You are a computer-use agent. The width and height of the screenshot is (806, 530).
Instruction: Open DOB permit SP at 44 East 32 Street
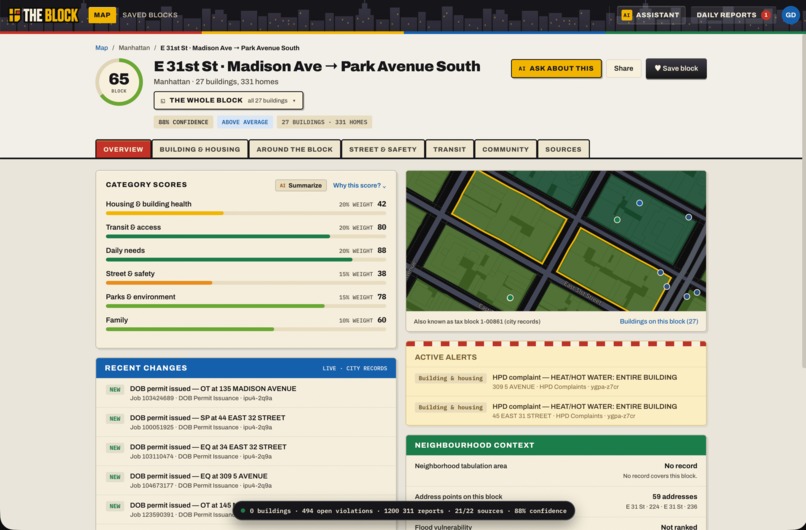(246, 422)
